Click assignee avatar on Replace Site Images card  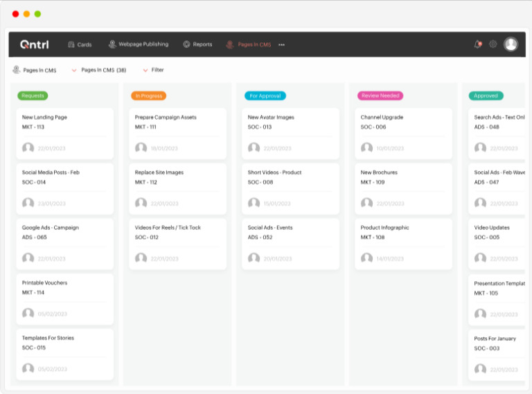pos(141,203)
